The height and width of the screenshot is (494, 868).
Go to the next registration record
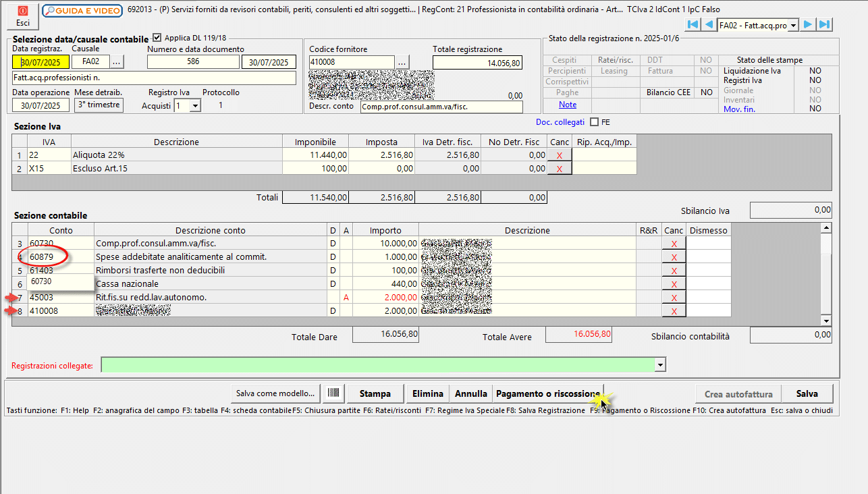[x=808, y=25]
